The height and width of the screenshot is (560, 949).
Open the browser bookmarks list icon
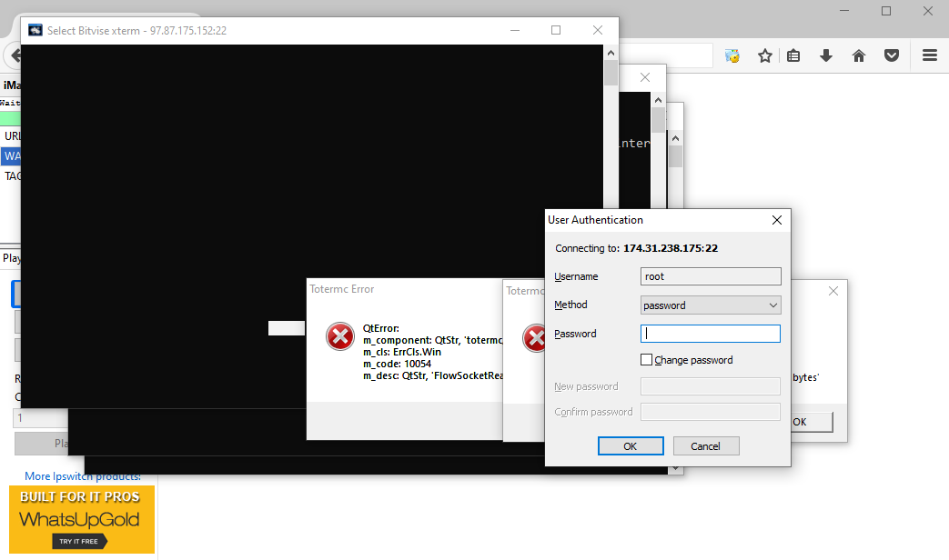(793, 56)
